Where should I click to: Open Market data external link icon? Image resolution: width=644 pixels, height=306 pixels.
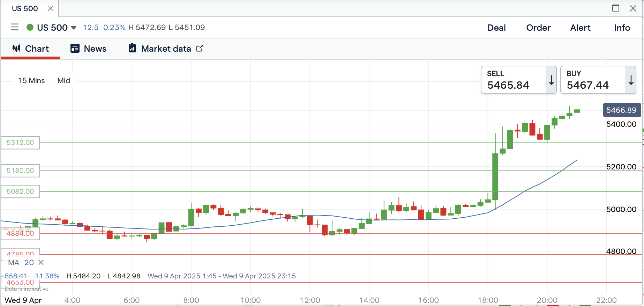(x=200, y=48)
